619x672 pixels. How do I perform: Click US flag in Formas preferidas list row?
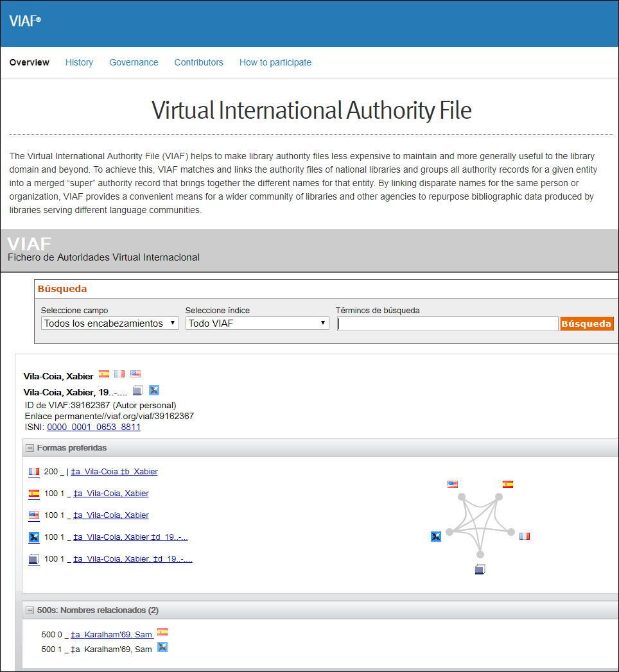(x=34, y=515)
